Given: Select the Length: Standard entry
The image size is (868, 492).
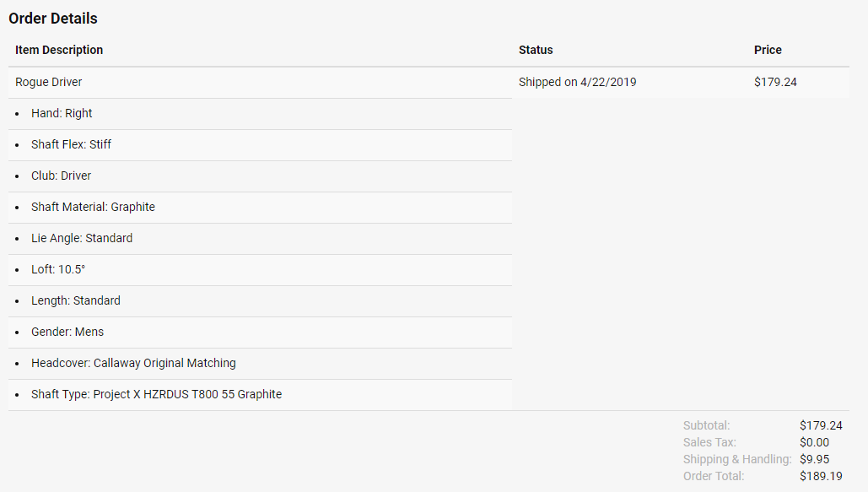Looking at the screenshot, I should 76,300.
